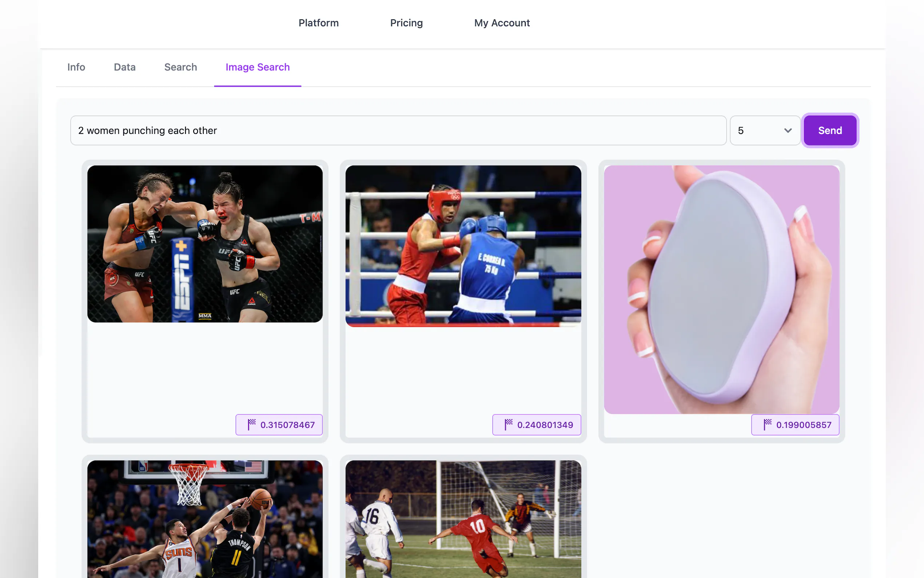Switch to the Data tab
The height and width of the screenshot is (578, 924).
[124, 67]
